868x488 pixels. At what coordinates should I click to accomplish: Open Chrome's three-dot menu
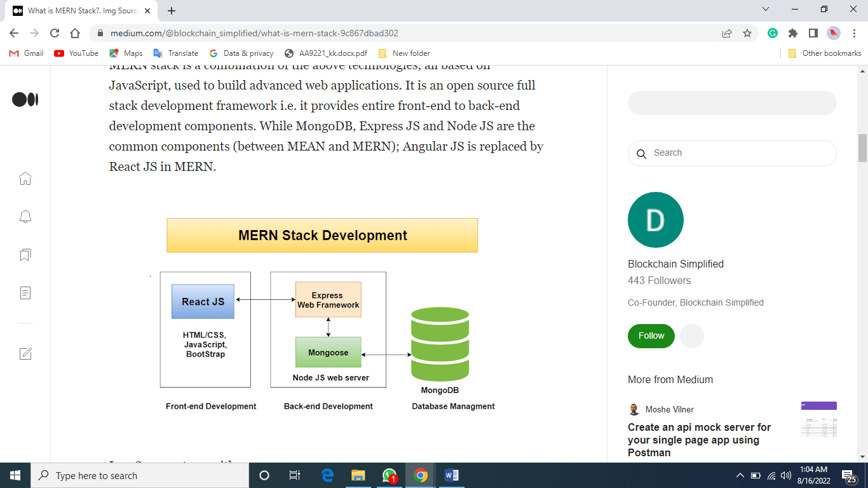pos(854,33)
